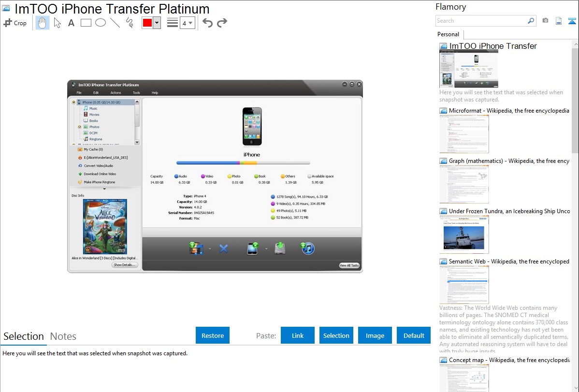Open the Semantic Web snapshot thumbnail
This screenshot has height=392, width=579.
pyautogui.click(x=464, y=285)
